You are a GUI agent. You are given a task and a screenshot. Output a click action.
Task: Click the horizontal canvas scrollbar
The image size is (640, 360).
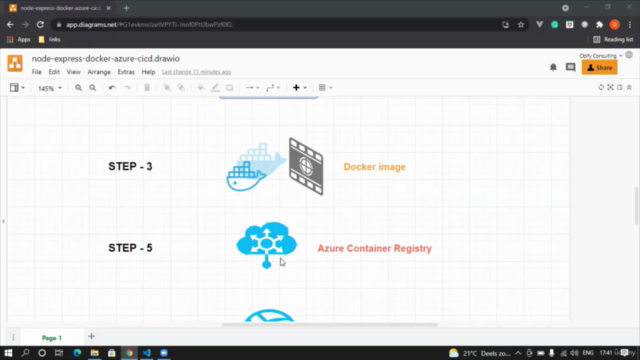(329, 325)
